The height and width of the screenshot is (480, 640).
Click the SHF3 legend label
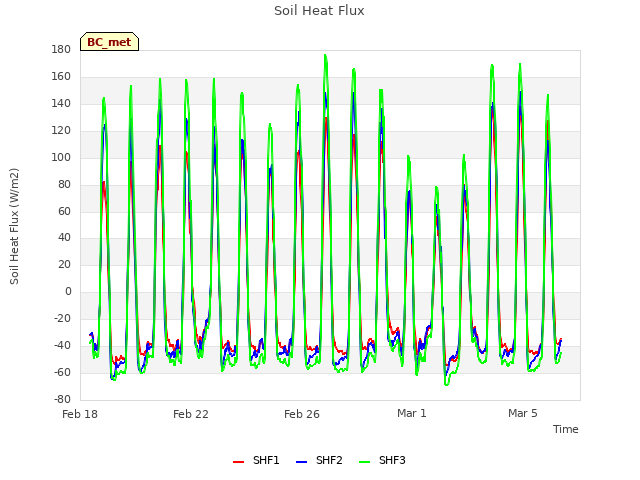click(x=392, y=460)
